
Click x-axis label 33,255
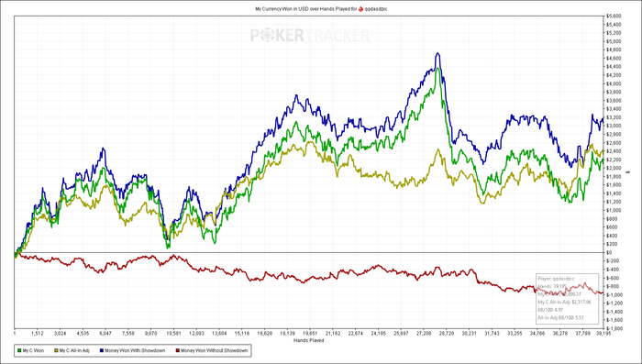pyautogui.click(x=515, y=334)
